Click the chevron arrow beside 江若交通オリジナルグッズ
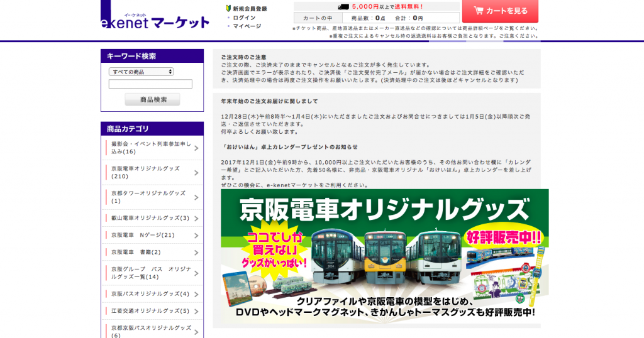644x338 pixels. click(197, 311)
